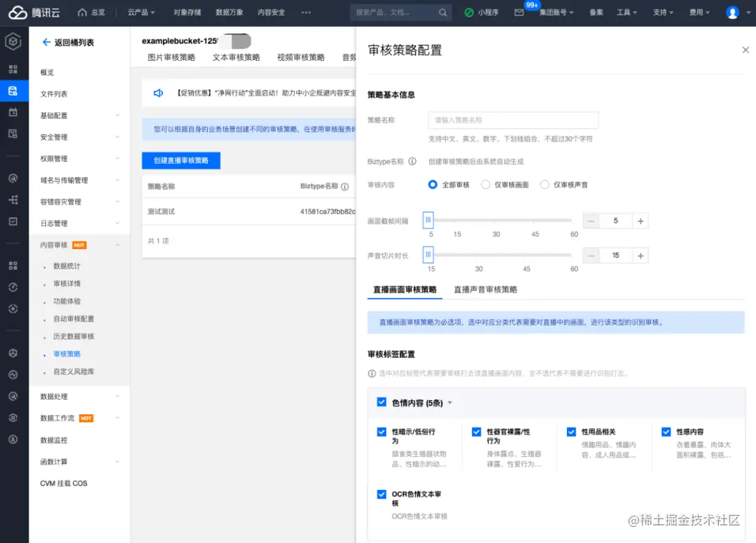This screenshot has width=756, height=543.
Task: Uncheck the 色情内容 (5条) checkbox
Action: (x=381, y=402)
